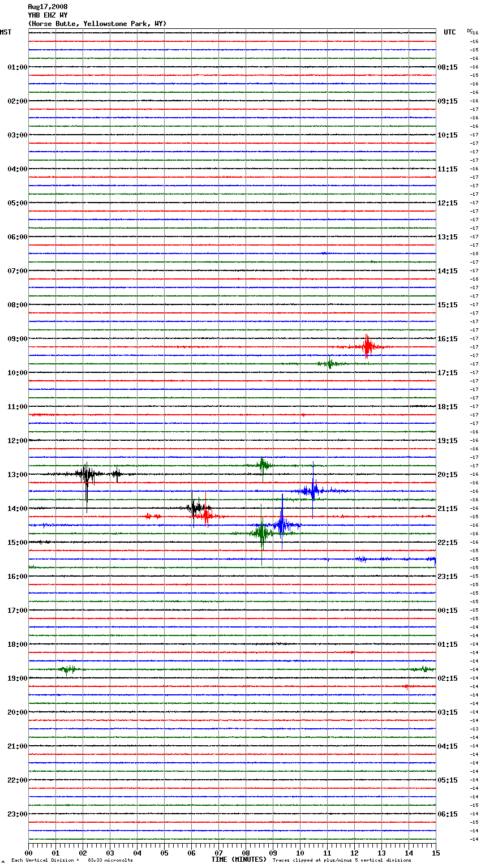Select the 10:00 MST hour label
Image resolution: width=481 pixels, height=868 pixels.
[17, 373]
